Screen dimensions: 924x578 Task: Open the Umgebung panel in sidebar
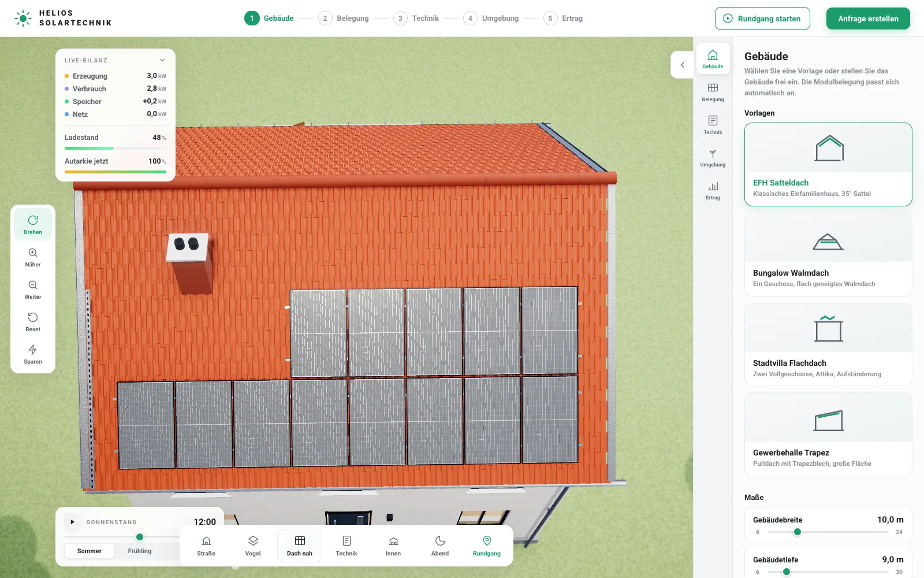click(713, 157)
